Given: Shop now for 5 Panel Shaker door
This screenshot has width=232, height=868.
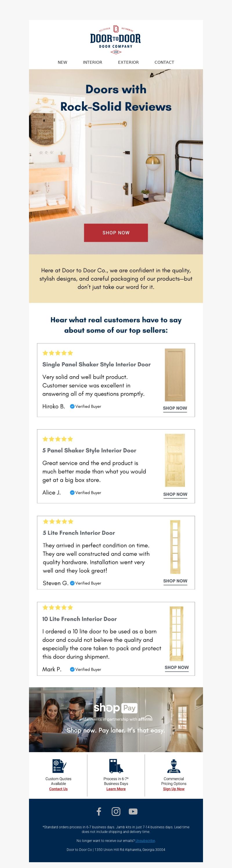Looking at the screenshot, I should point(175,494).
